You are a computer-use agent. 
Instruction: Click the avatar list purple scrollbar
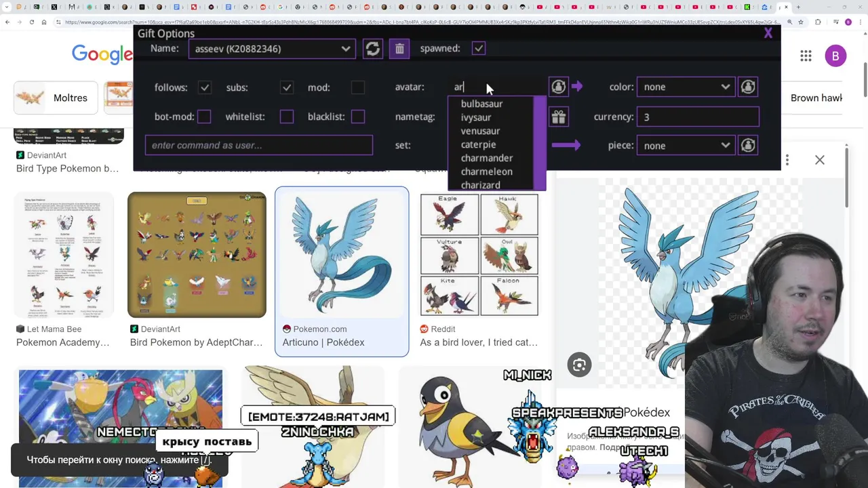(x=540, y=144)
